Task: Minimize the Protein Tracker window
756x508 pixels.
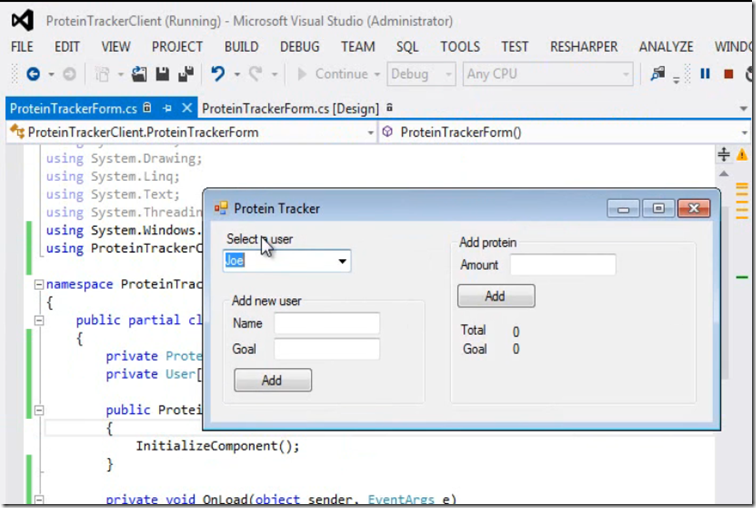Action: coord(623,208)
